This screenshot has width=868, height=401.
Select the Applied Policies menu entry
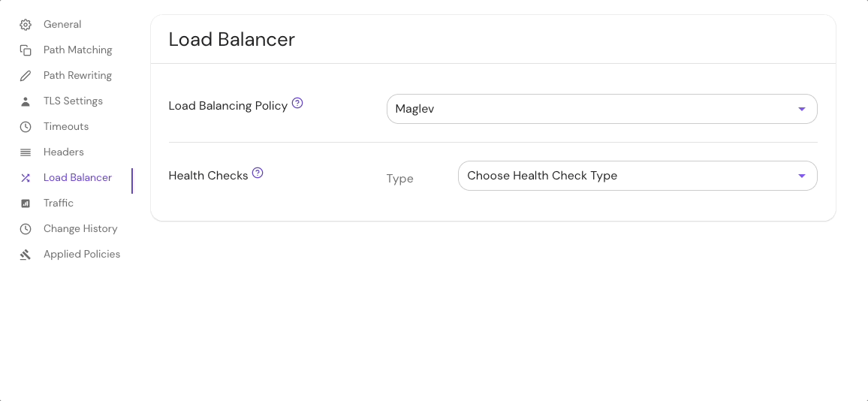[82, 255]
